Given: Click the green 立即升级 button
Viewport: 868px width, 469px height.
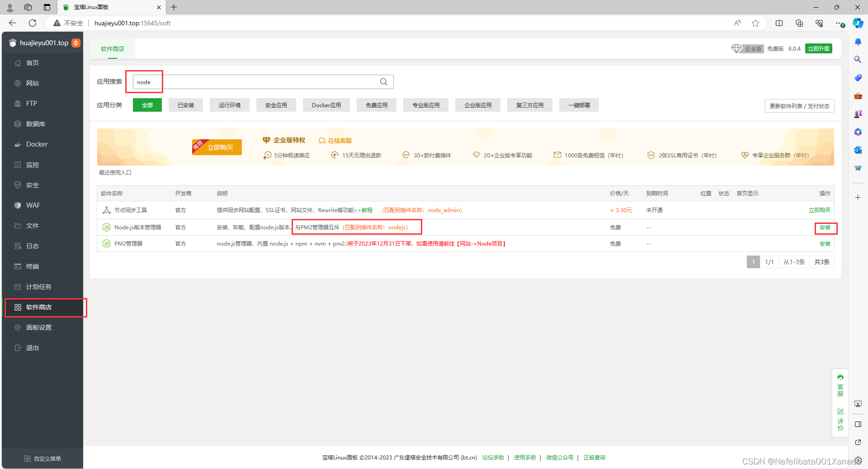Looking at the screenshot, I should pos(819,48).
